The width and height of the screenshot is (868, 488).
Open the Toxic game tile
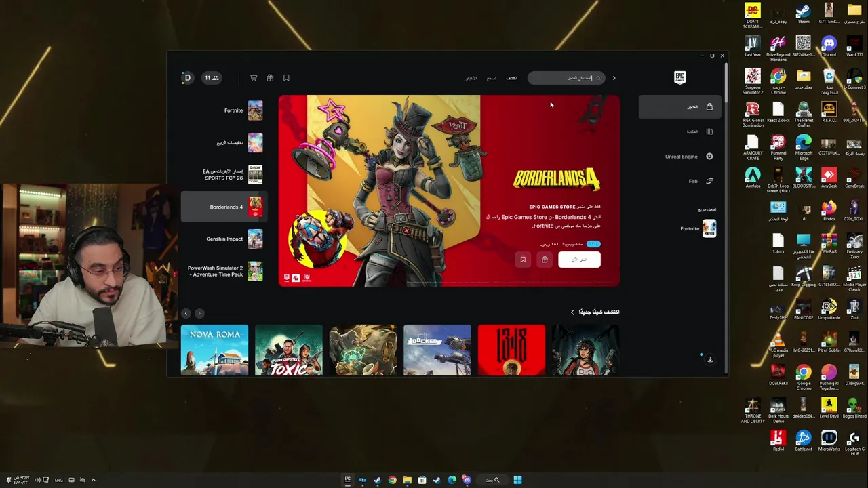pyautogui.click(x=289, y=350)
